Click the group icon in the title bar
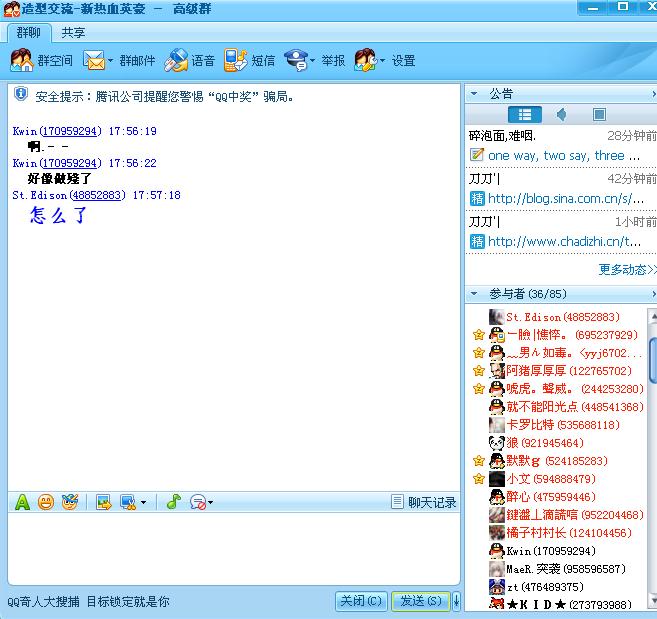The height and width of the screenshot is (619, 657). click(12, 9)
